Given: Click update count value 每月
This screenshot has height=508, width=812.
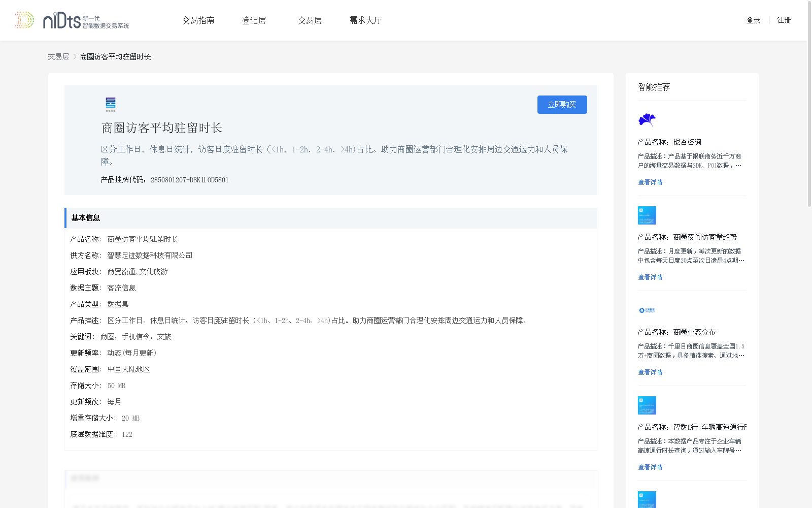Looking at the screenshot, I should tap(114, 402).
